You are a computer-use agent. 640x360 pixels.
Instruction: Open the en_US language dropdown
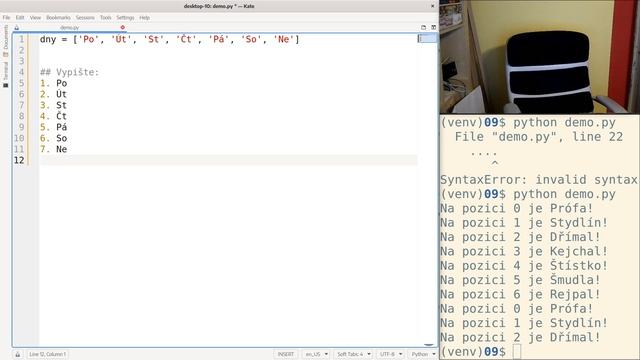316,354
